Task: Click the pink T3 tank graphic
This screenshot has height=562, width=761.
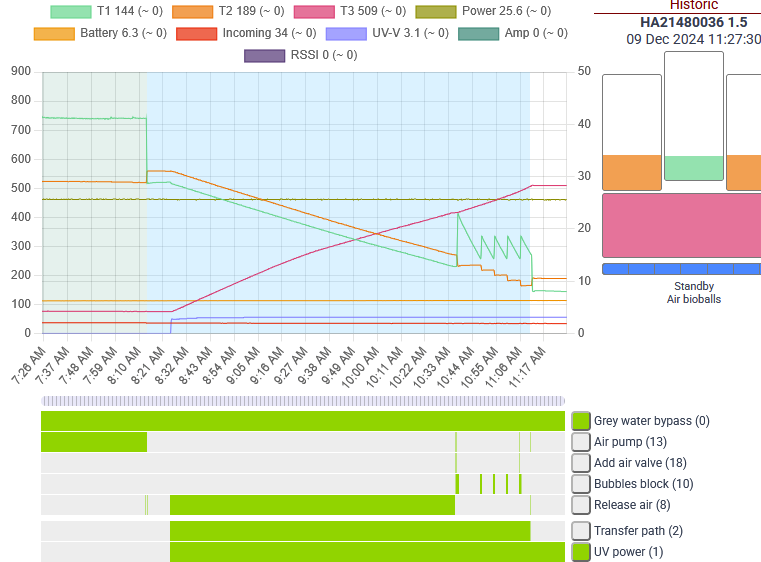Action: pos(681,225)
